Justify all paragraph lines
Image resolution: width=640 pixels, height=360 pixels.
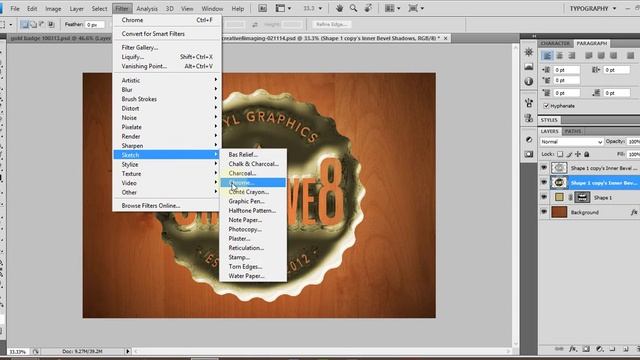click(630, 56)
